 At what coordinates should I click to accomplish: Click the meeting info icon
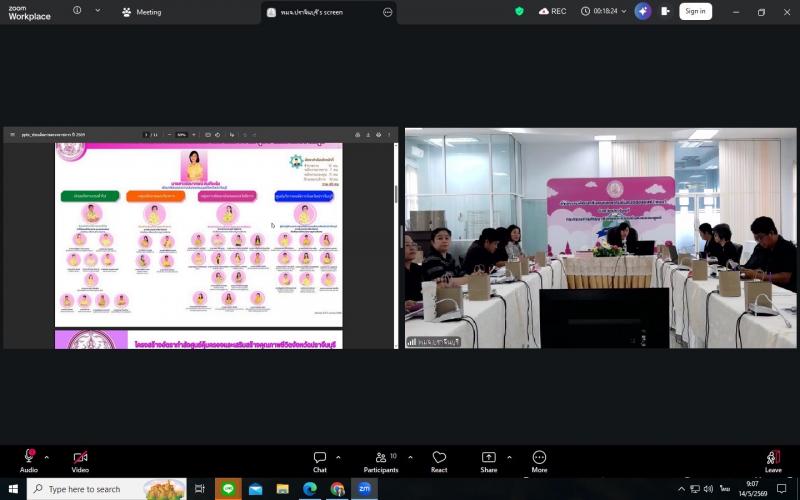pos(77,10)
